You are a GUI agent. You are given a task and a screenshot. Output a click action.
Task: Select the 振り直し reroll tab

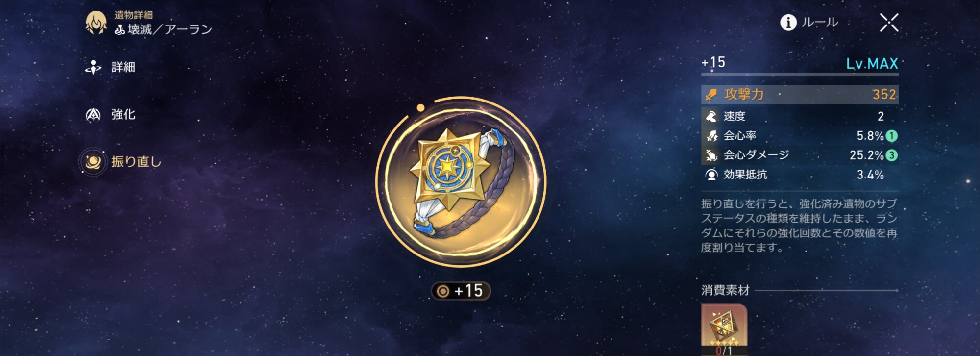(121, 161)
